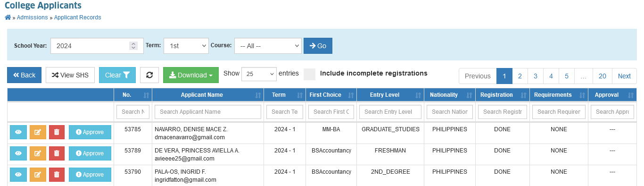Screen dimensions: 644x186
Task: Change the Show entries dropdown
Action: 259,74
